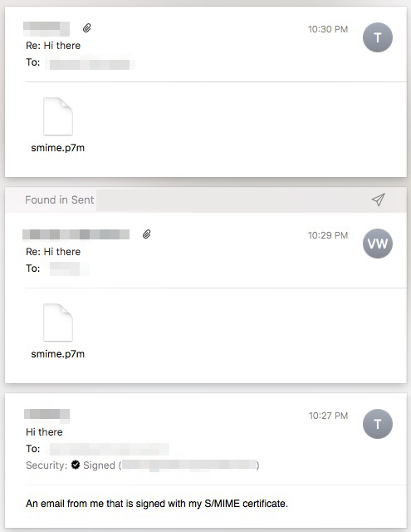This screenshot has height=532, width=411.
Task: Click the 'Hi there' subject of the signed email
Action: (x=44, y=432)
